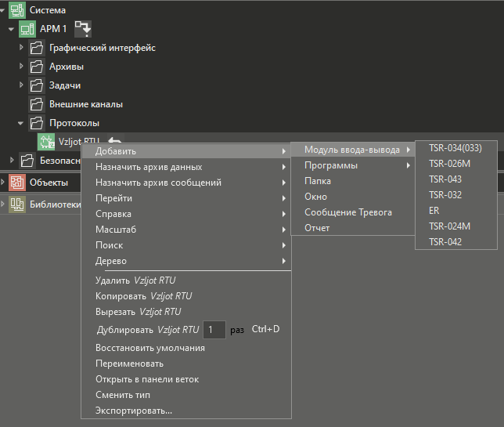Click the Графический интерфейс folder icon
This screenshot has width=504, height=427.
tap(37, 48)
